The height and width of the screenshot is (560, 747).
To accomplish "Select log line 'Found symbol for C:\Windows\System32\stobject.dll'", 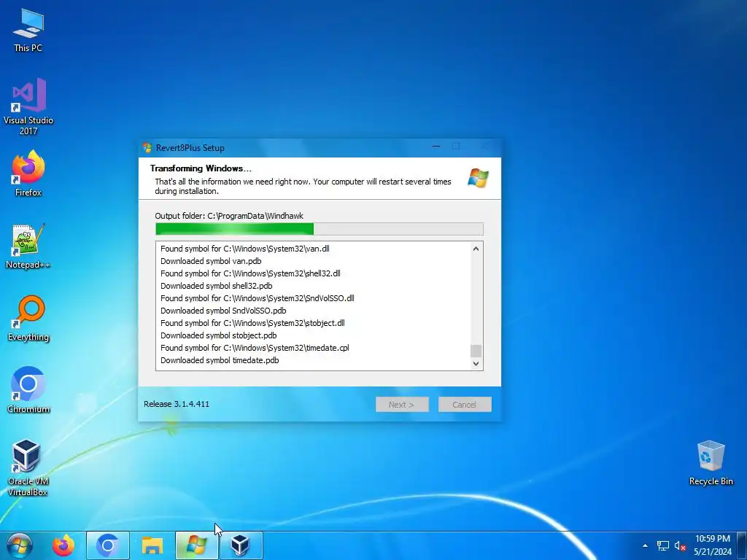I will click(252, 323).
